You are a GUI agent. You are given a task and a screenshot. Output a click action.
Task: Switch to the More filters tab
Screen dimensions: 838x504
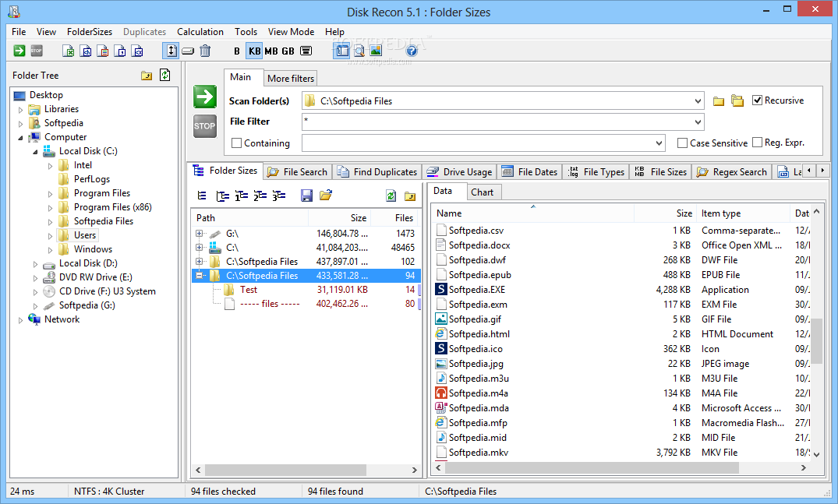coord(291,79)
